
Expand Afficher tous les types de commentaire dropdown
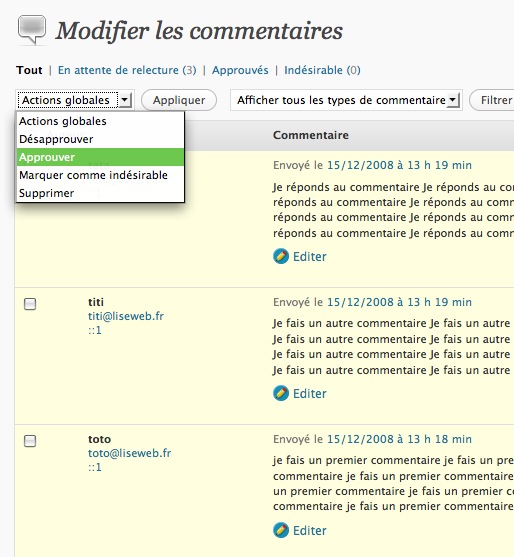tap(453, 100)
